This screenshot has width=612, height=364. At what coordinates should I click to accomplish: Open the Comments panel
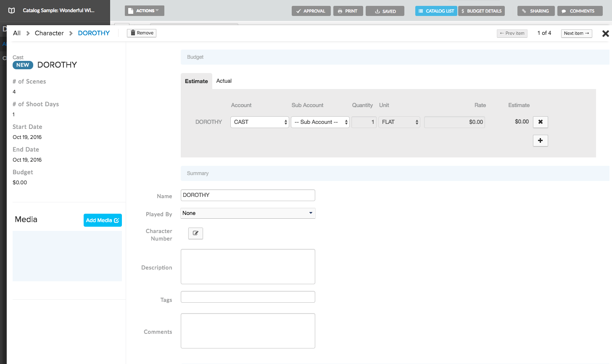pos(580,11)
